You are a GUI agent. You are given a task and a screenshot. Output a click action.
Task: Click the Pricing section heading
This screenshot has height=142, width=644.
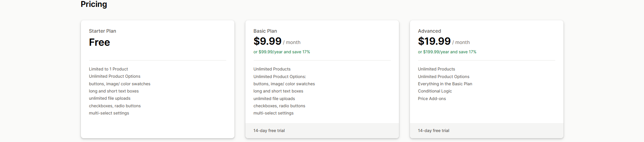tap(94, 4)
